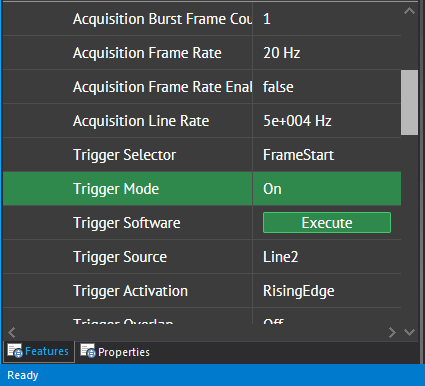Click the vertical scrollbar thumb
The width and height of the screenshot is (425, 386).
[409, 102]
